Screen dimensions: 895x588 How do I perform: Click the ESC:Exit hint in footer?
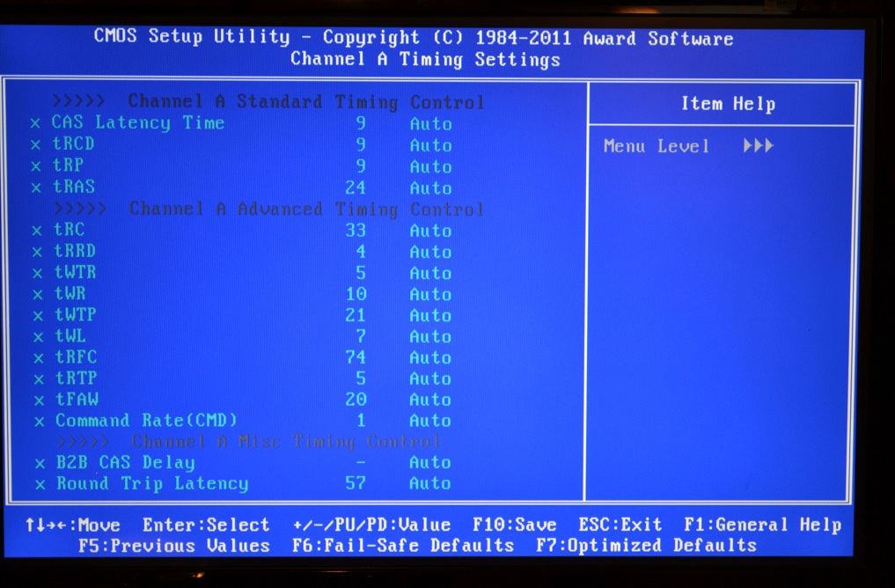pyautogui.click(x=620, y=525)
